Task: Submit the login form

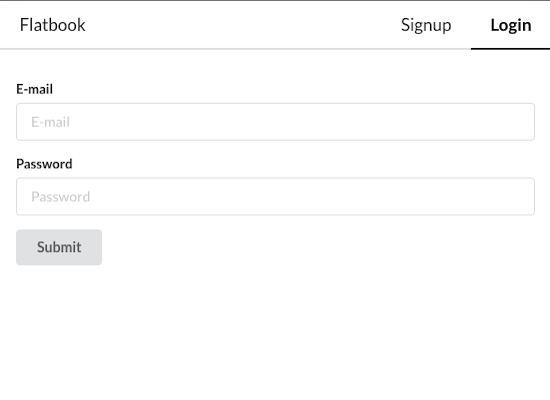Action: (59, 247)
